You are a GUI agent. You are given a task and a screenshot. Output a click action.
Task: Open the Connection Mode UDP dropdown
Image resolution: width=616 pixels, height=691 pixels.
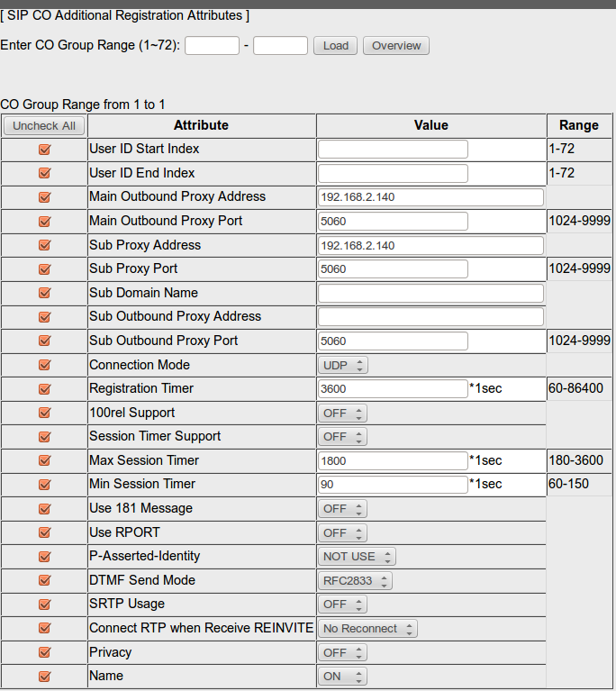[343, 365]
